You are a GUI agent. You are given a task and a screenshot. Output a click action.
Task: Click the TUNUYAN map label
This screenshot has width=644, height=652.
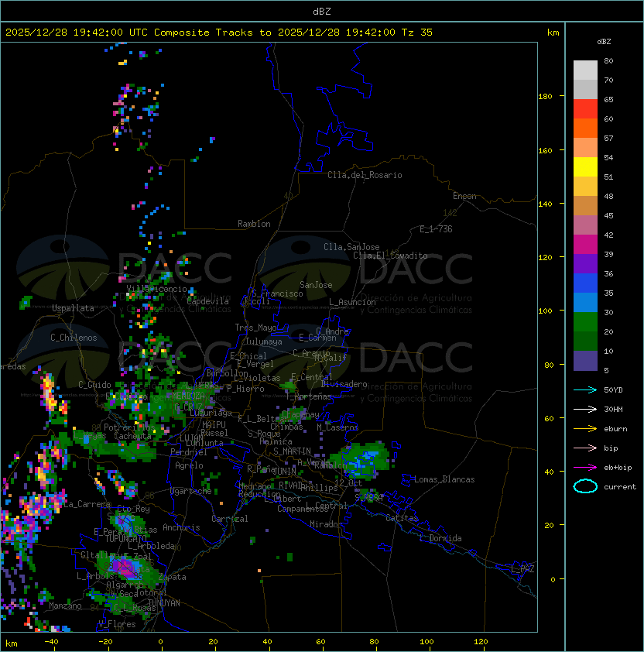click(164, 603)
